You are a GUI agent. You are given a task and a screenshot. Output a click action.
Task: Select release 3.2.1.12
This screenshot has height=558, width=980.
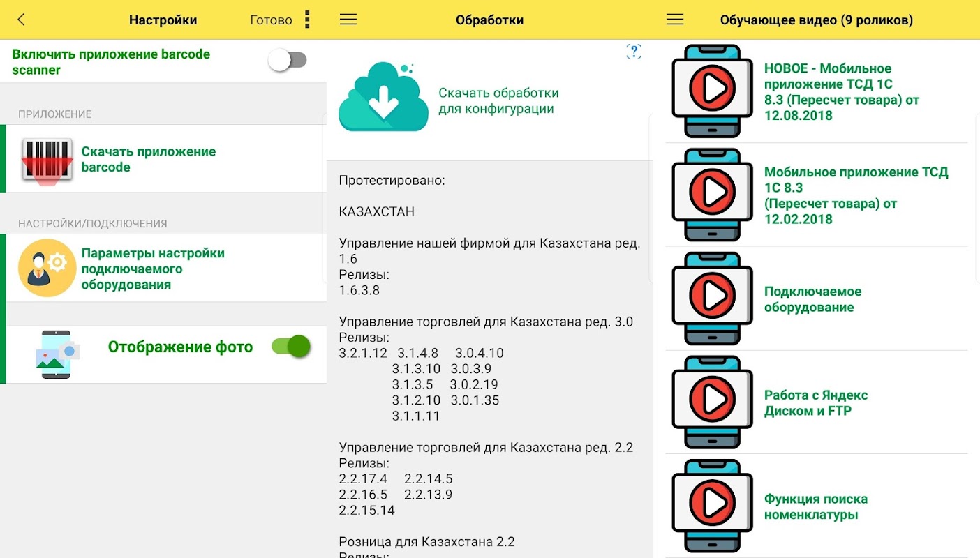pos(363,354)
